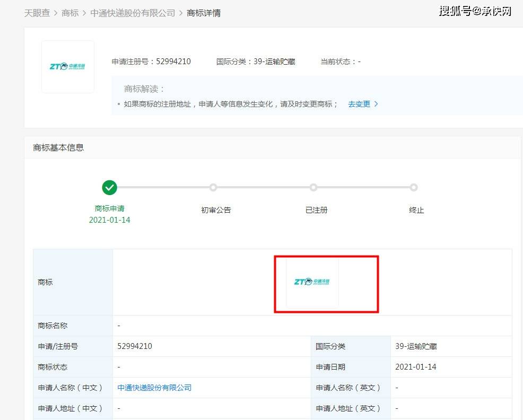
Task: Expand the arrow next to 去变更
Action: (376, 104)
